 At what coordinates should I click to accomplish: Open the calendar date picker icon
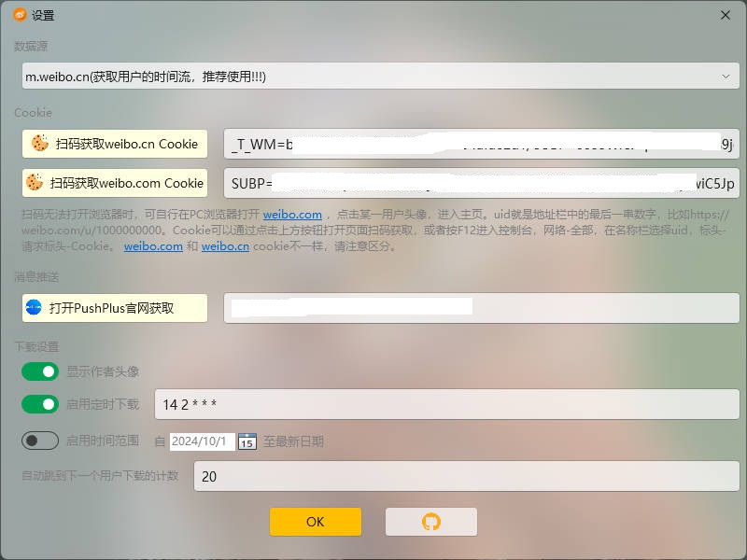tap(247, 441)
